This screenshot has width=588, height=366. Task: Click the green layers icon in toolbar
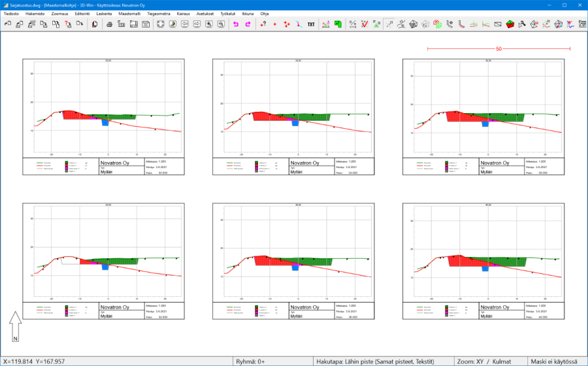338,24
